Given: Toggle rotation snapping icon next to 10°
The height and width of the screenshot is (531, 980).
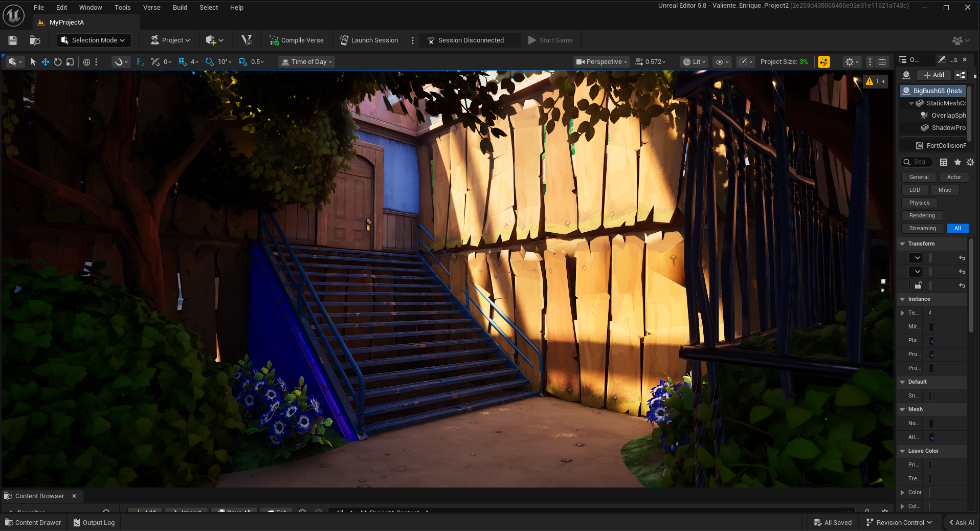Looking at the screenshot, I should pos(210,62).
